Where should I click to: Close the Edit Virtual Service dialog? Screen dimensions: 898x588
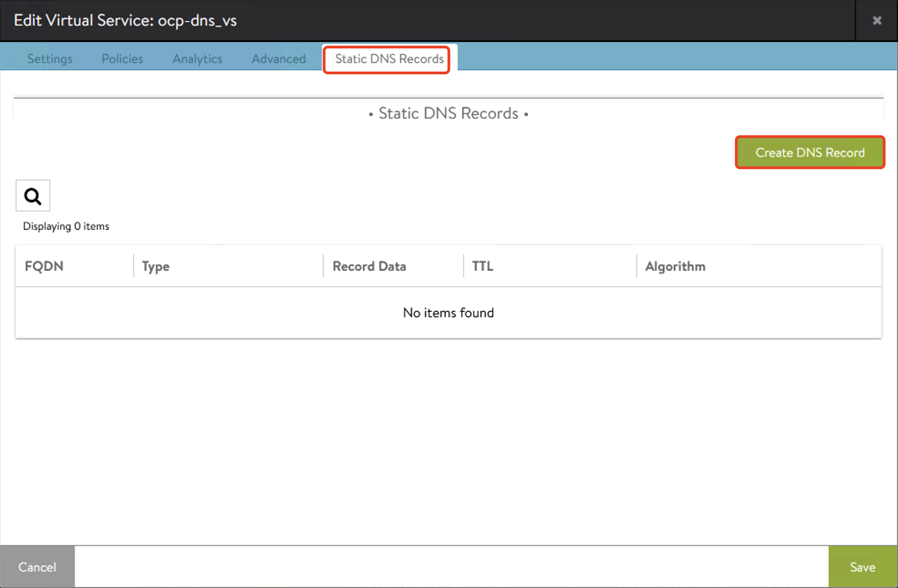[877, 21]
